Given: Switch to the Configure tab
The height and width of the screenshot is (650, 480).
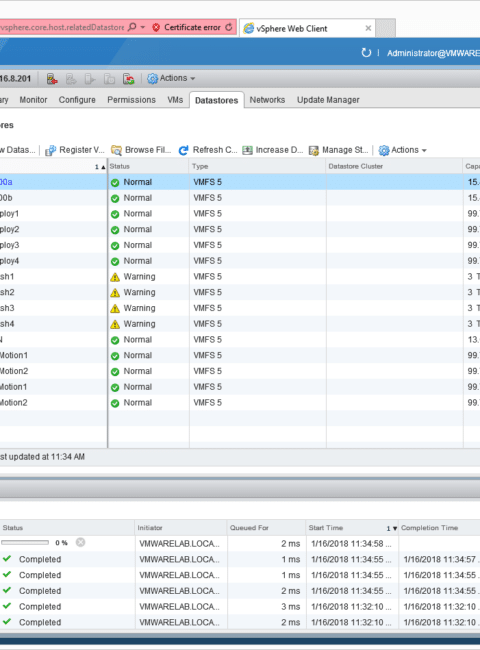Looking at the screenshot, I should click(x=77, y=100).
